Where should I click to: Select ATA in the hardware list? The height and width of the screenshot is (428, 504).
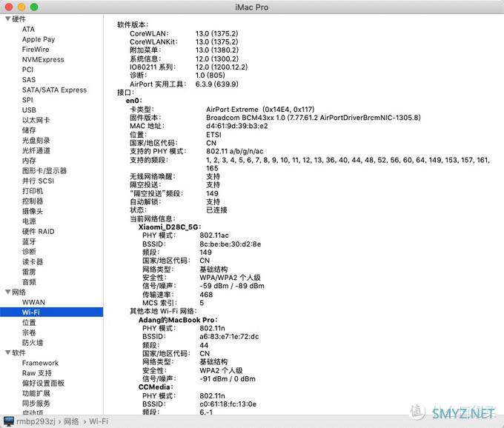[x=28, y=29]
